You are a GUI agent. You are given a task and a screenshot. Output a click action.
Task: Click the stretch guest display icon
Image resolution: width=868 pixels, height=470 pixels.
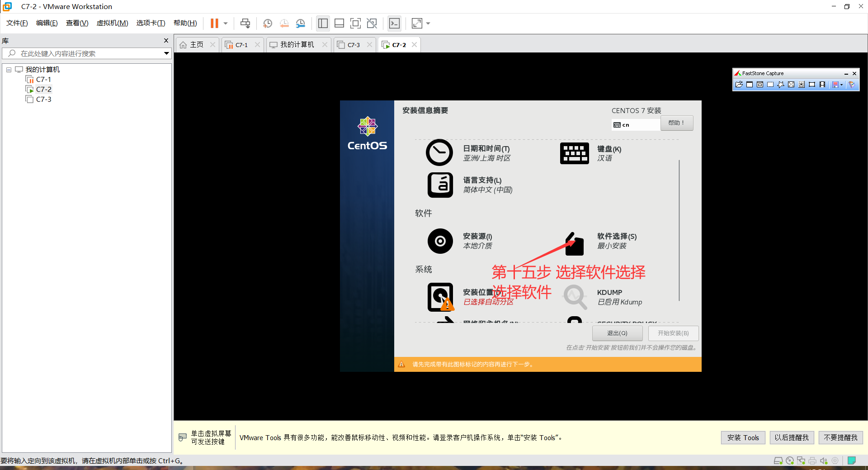(417, 23)
